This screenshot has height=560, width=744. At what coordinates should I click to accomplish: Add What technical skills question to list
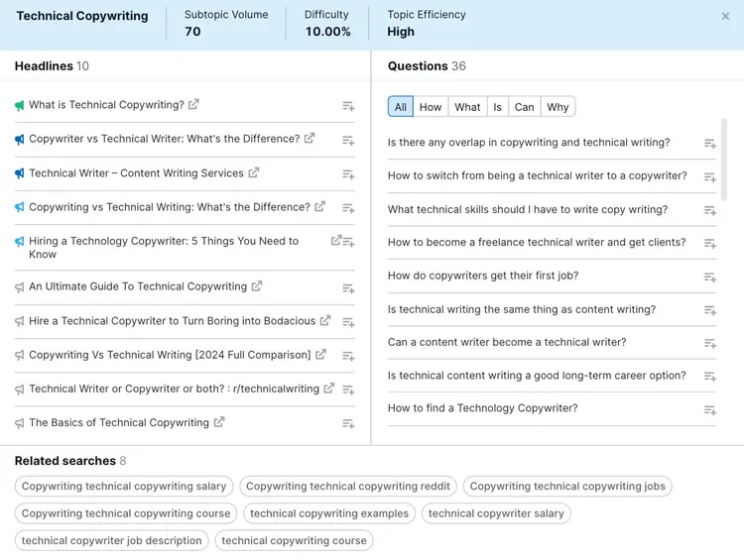(x=710, y=210)
